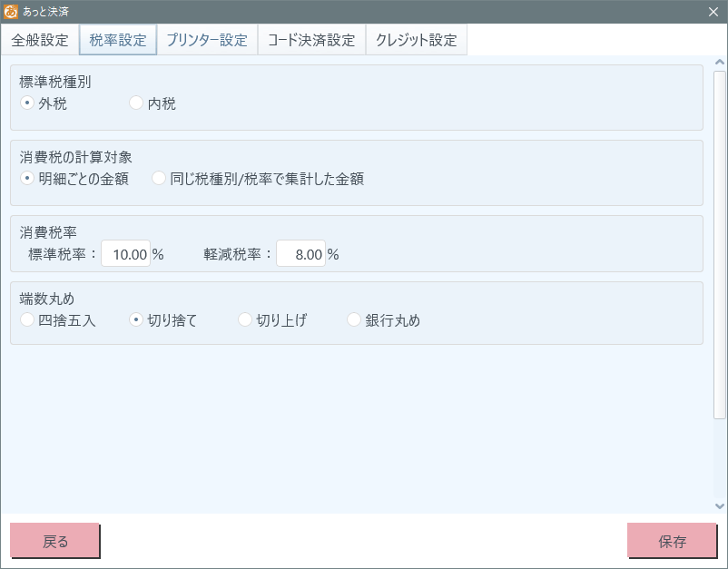Close the あっと決済 settings window
This screenshot has width=728, height=569.
pyautogui.click(x=713, y=11)
